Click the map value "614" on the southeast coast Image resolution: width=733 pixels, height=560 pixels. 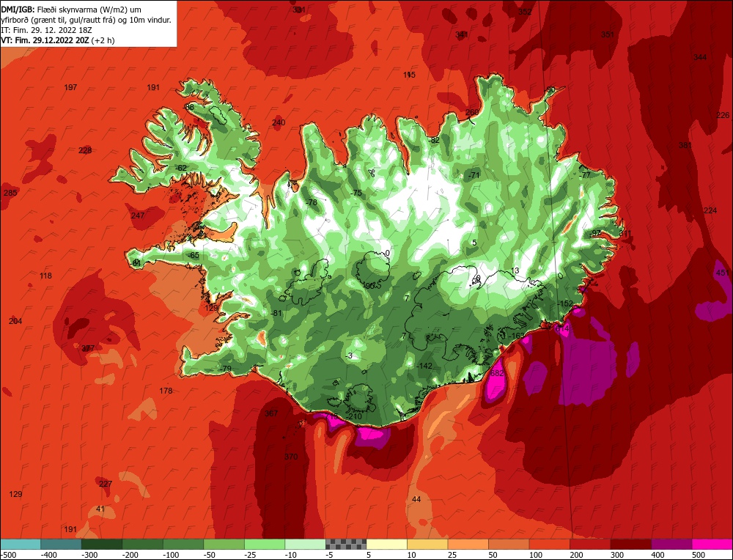pyautogui.click(x=562, y=328)
